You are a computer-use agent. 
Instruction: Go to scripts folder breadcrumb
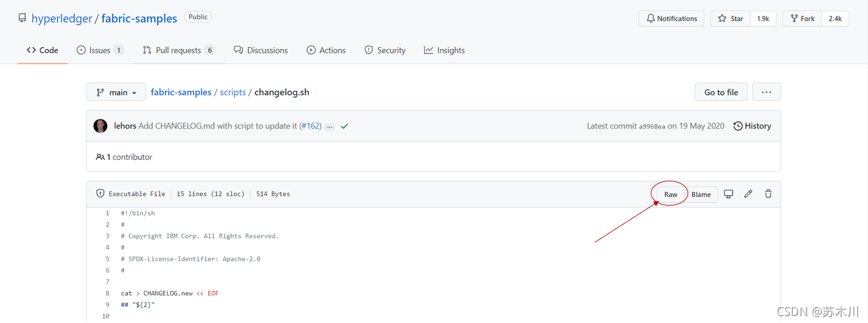coord(233,92)
